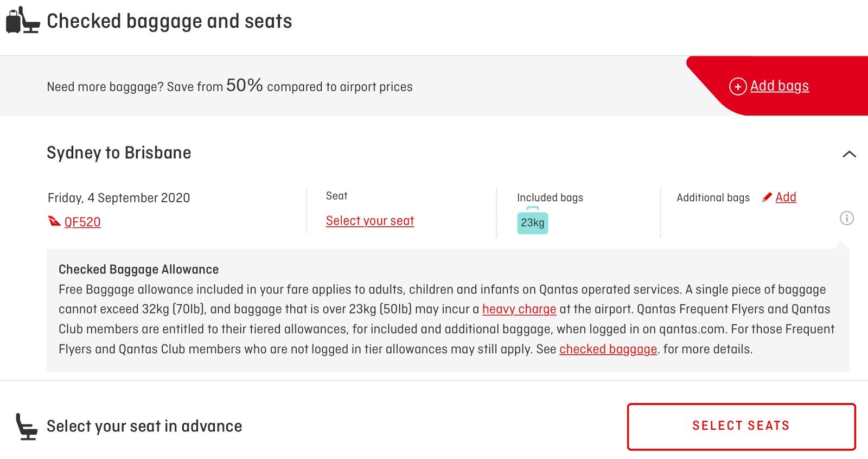This screenshot has width=868, height=459.
Task: Open the heavy charge link
Action: 519,309
